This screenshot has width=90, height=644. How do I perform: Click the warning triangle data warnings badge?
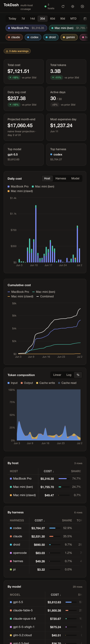pos(17,51)
